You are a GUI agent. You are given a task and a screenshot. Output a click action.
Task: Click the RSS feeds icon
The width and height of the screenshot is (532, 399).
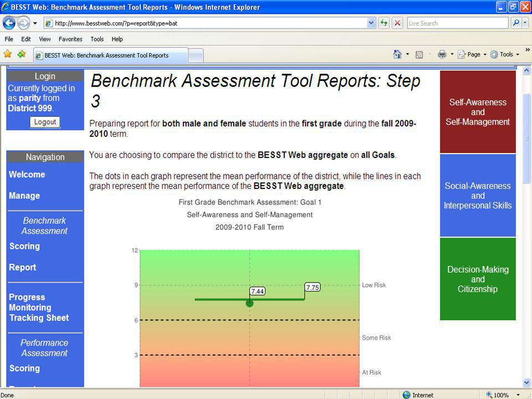tap(420, 54)
